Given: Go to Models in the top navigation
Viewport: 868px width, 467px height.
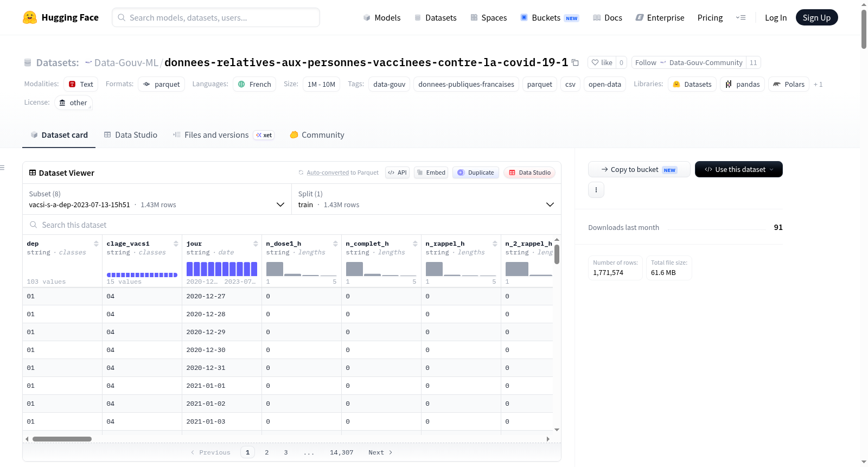Looking at the screenshot, I should [382, 18].
